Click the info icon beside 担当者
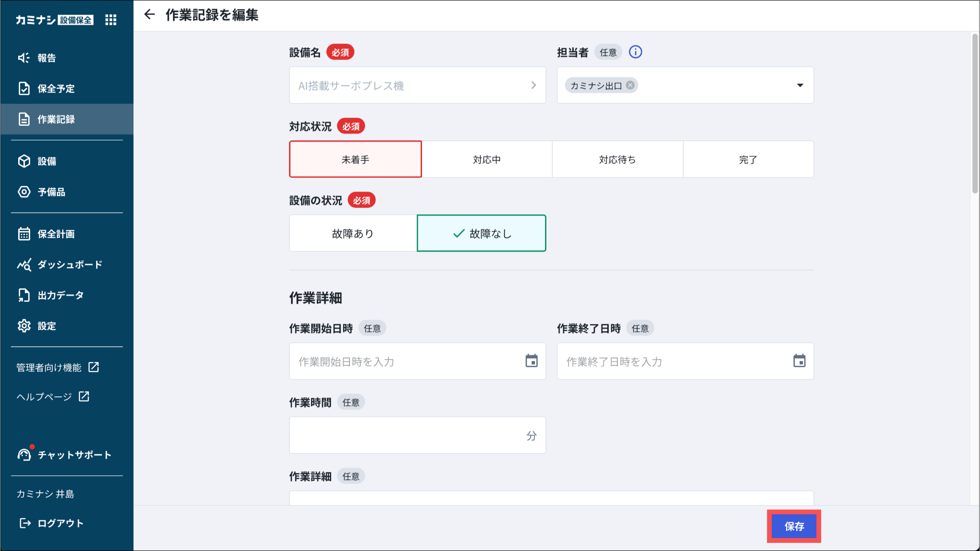The image size is (980, 551). [x=635, y=52]
